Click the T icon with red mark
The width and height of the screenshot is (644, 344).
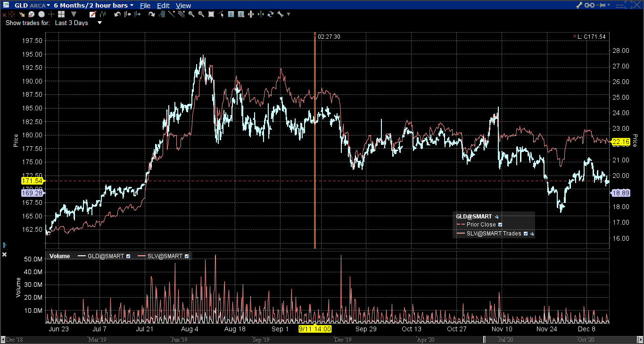click(241, 14)
